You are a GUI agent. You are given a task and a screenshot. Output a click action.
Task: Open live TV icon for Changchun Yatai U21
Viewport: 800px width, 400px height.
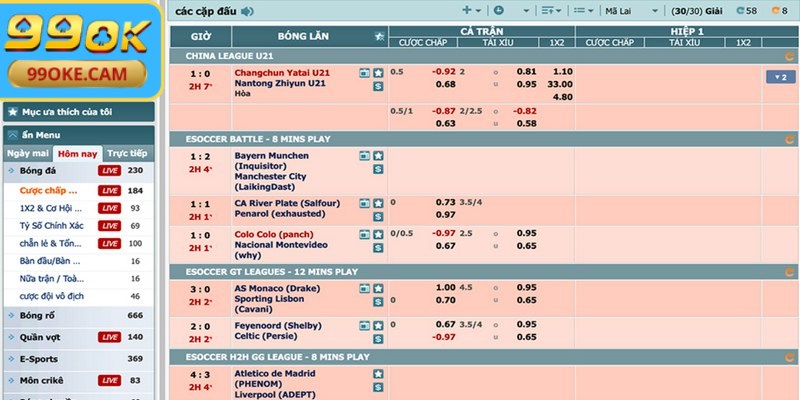coord(364,73)
